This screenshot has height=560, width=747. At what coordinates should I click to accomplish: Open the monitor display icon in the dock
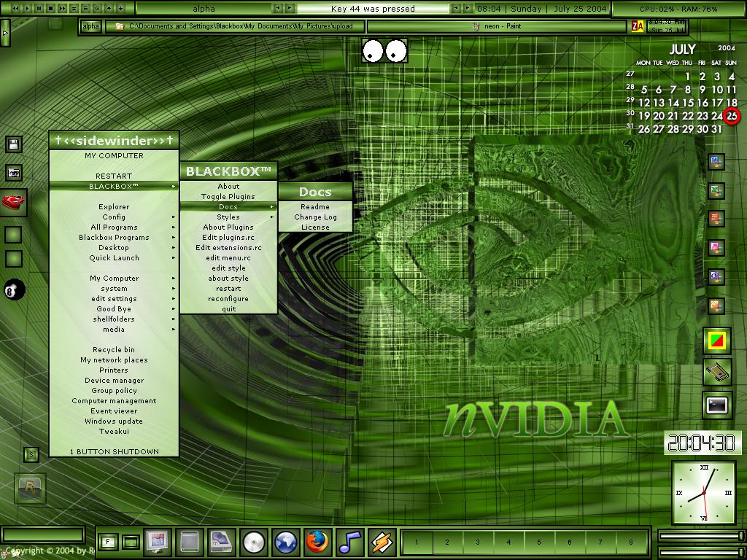[158, 542]
